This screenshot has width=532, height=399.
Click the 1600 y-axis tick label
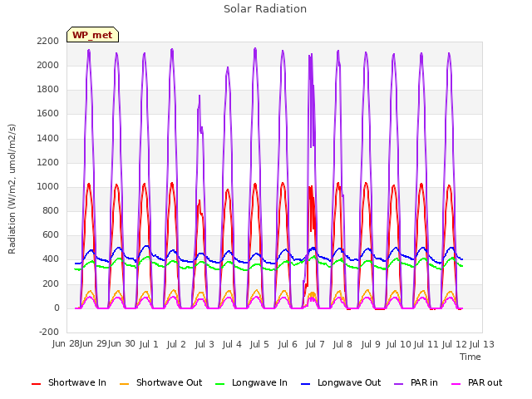48,114
